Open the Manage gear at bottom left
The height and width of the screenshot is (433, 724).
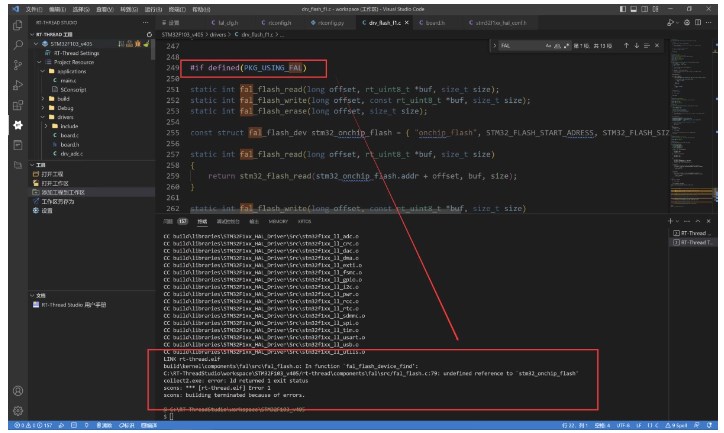click(17, 408)
